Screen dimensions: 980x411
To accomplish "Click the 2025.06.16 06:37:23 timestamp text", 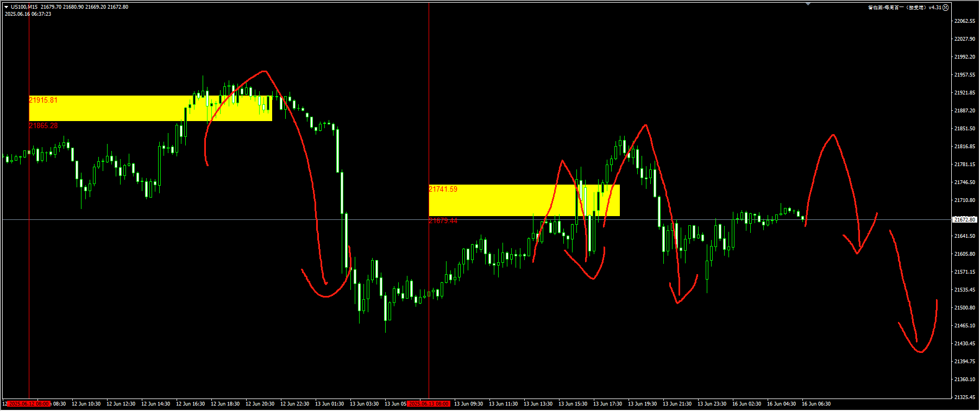I will pyautogui.click(x=28, y=14).
